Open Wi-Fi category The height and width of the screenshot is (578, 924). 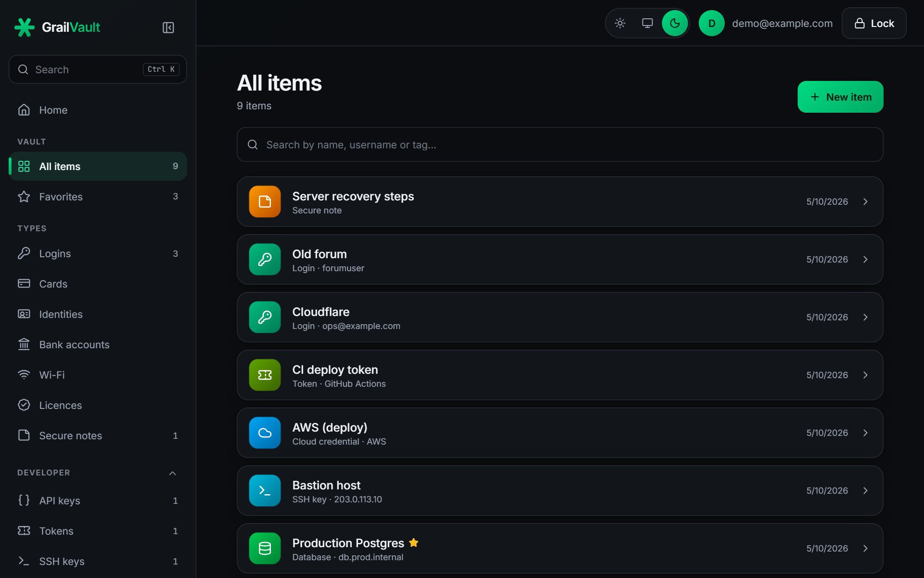98,375
